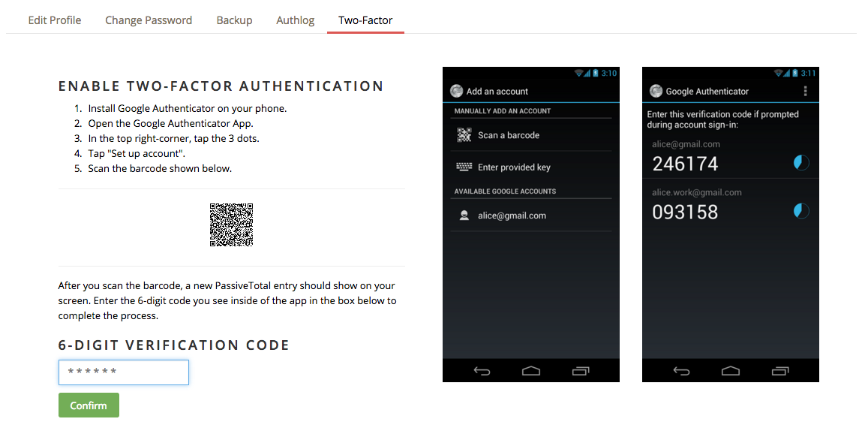Click the Authenticator logo in Add an account header
This screenshot has width=868, height=434.
pos(457,91)
